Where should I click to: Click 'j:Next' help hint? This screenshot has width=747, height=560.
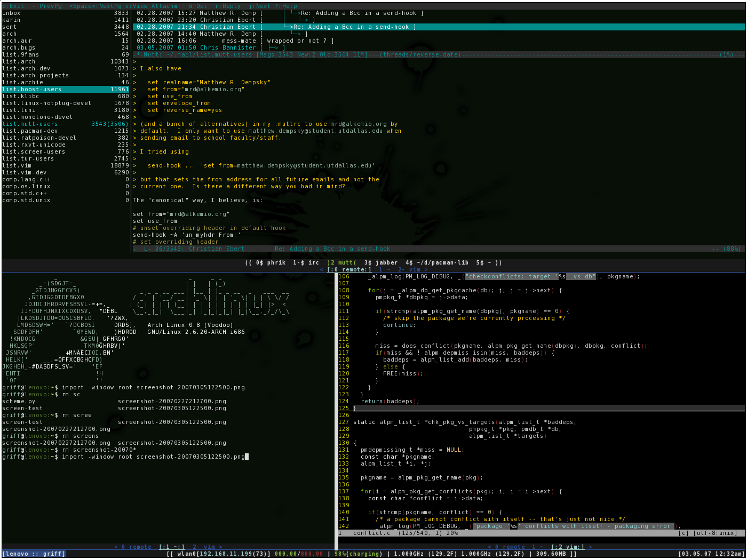coord(260,6)
